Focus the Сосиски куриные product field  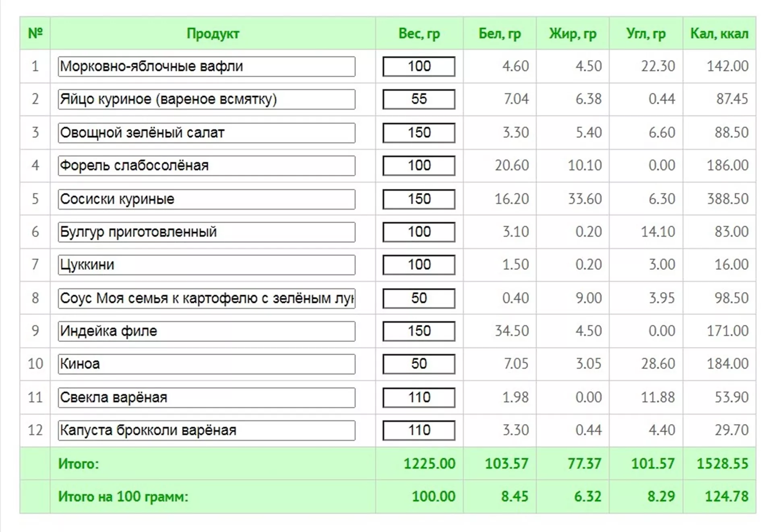point(206,199)
